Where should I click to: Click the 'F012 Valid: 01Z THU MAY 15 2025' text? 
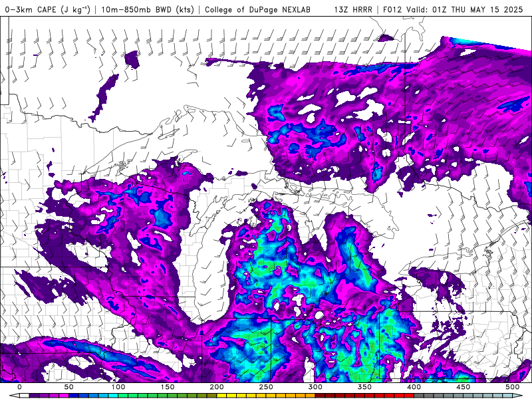tap(453, 9)
